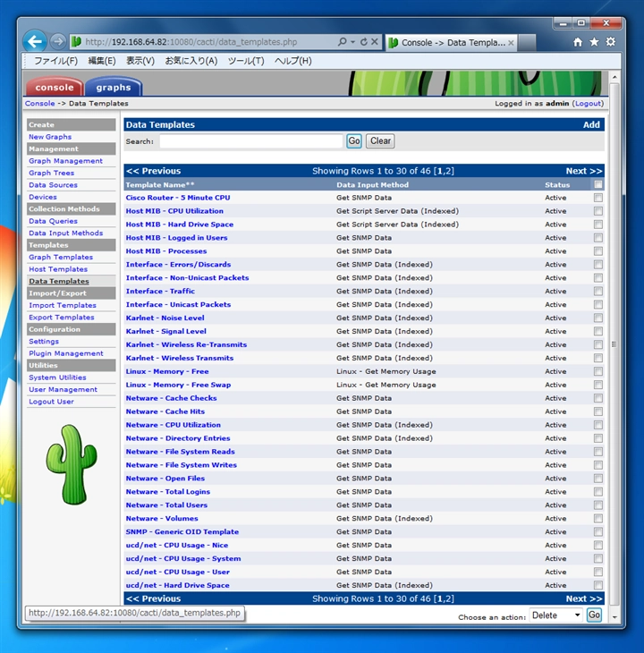Viewport: 644px width, 653px height.
Task: Open the ツール(T) menu
Action: [246, 61]
